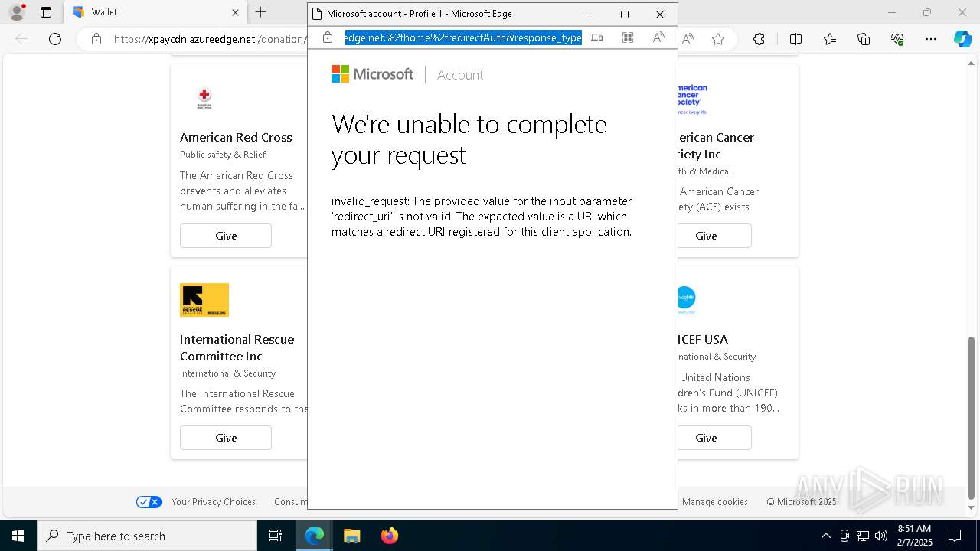Image resolution: width=980 pixels, height=551 pixels.
Task: Open International Rescue Committee Inc title
Action: [237, 347]
